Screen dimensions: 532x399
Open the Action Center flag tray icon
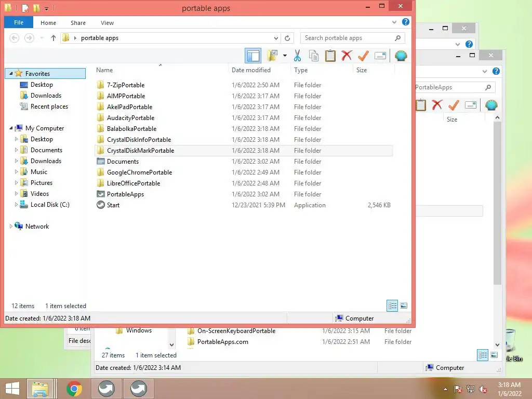point(458,389)
